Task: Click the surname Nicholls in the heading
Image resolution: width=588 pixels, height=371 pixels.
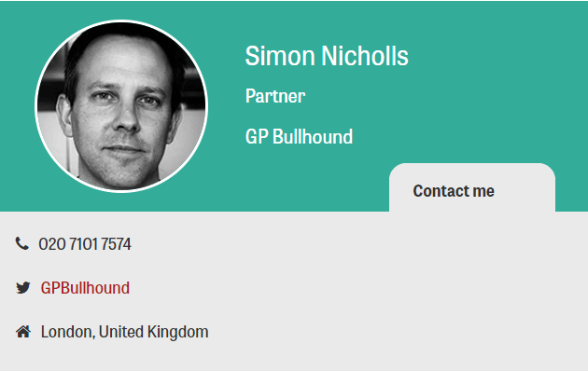Action: (x=365, y=56)
